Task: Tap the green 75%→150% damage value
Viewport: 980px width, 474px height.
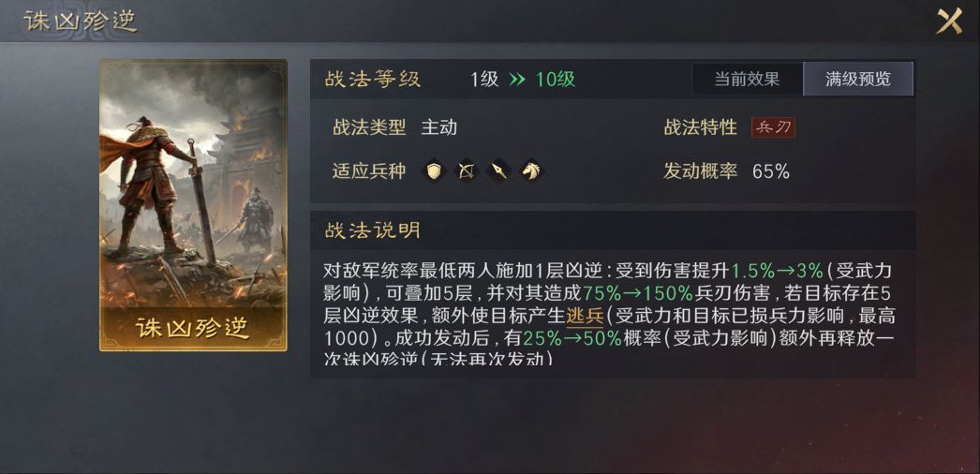Action: coord(637,293)
